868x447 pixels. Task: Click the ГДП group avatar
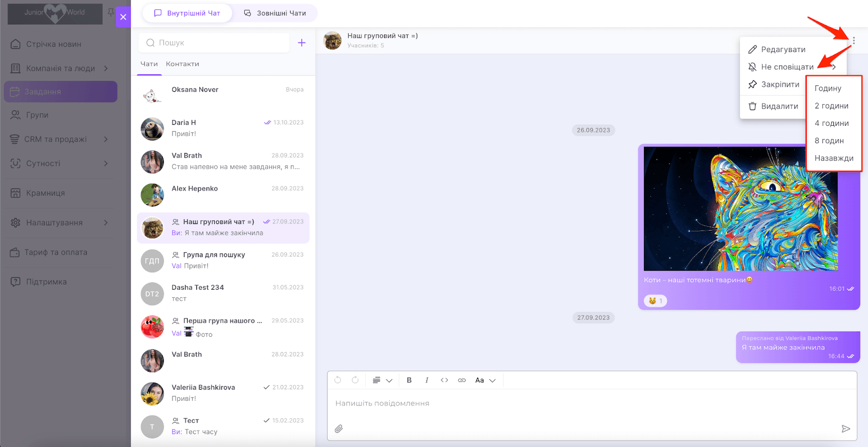coord(152,261)
